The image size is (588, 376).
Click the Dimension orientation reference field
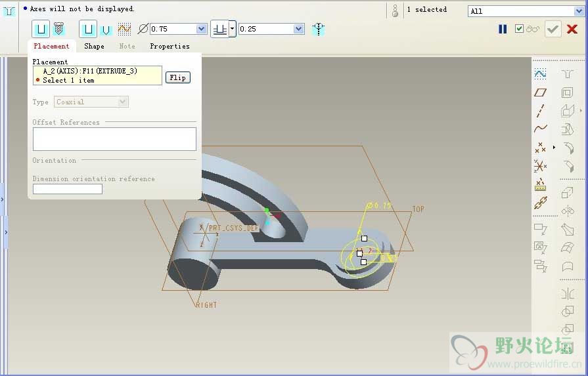[68, 189]
